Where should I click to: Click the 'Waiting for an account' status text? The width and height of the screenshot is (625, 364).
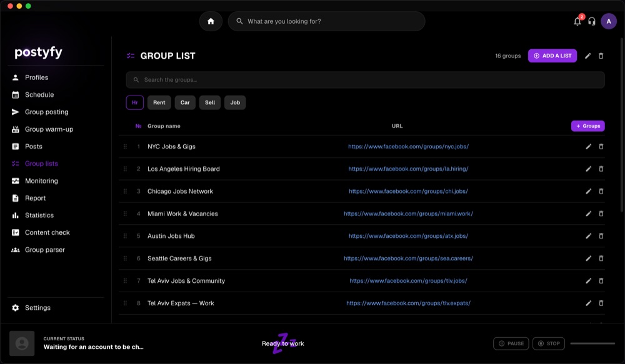pos(93,347)
